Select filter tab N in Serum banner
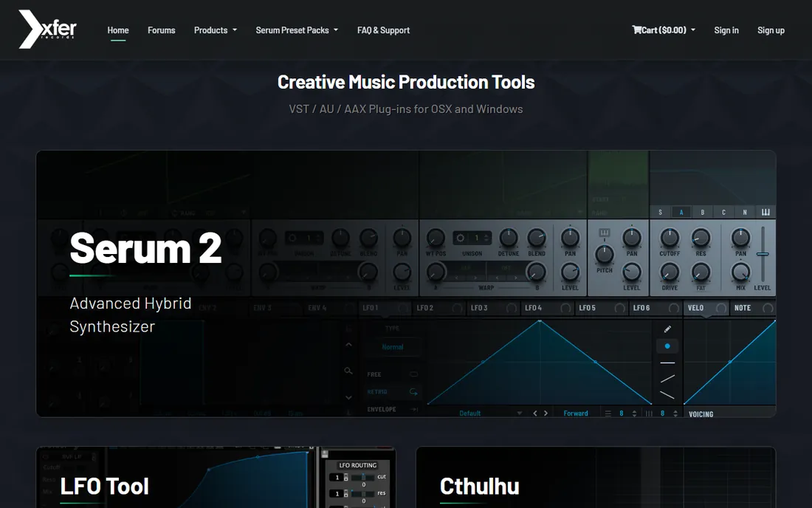Screen dimensions: 812x508 coord(745,212)
